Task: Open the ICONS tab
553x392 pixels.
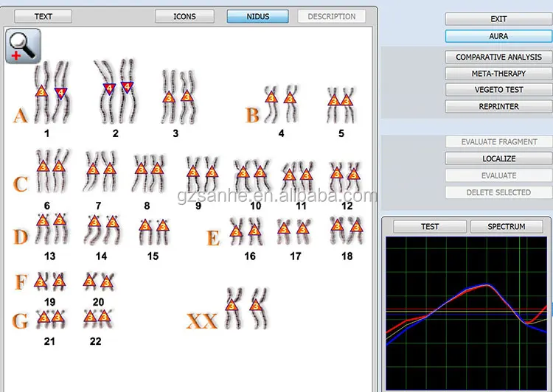Action: (184, 16)
